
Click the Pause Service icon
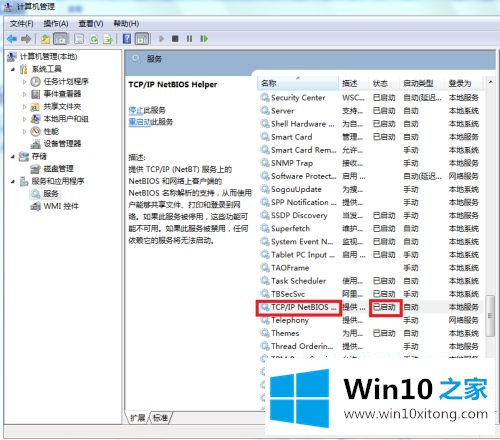pyautogui.click(x=189, y=39)
